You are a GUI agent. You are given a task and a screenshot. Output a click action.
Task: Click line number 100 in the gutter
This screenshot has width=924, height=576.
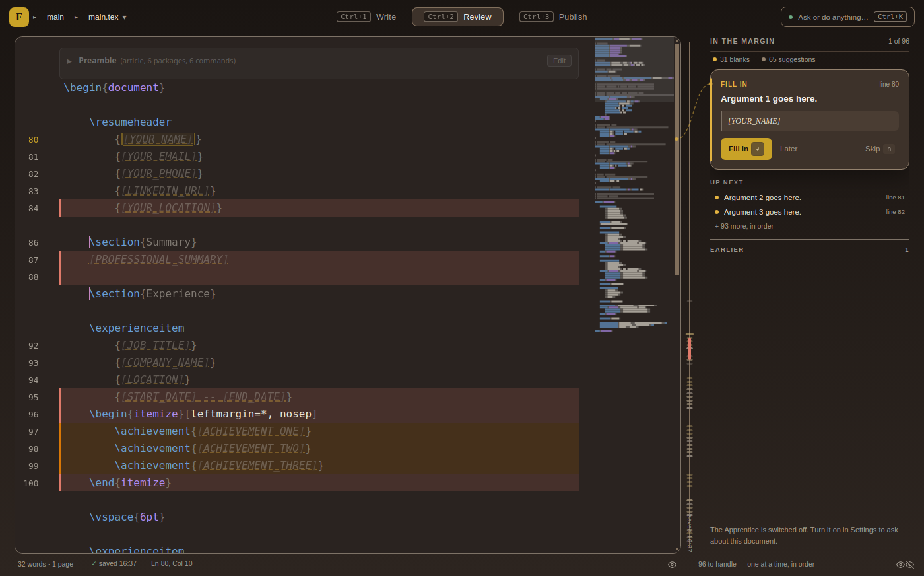(30, 484)
